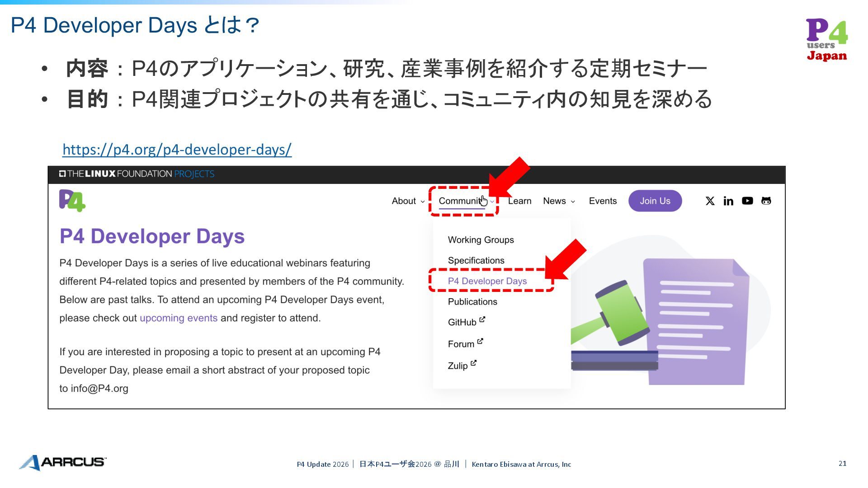
Task: Open the GitHub cat icon link
Action: (766, 201)
